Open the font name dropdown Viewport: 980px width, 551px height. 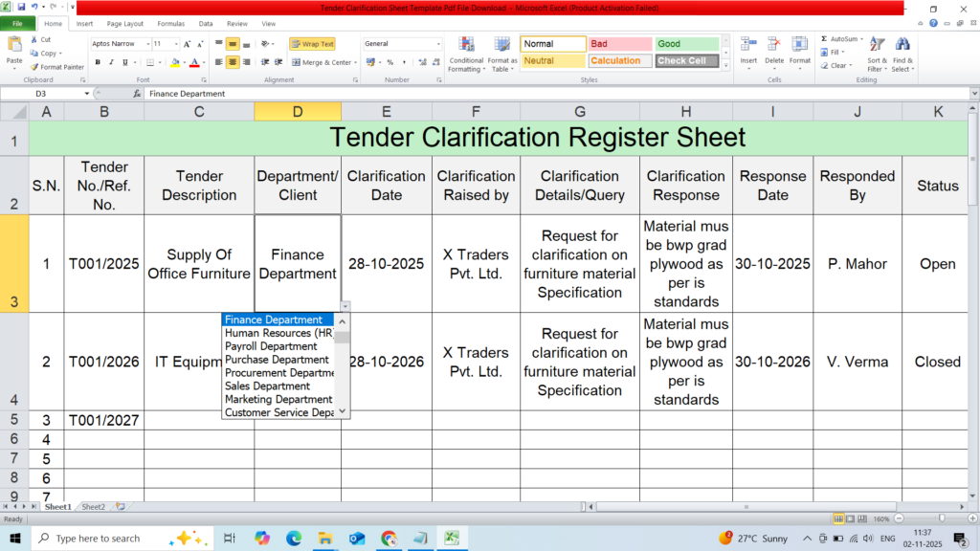[145, 44]
